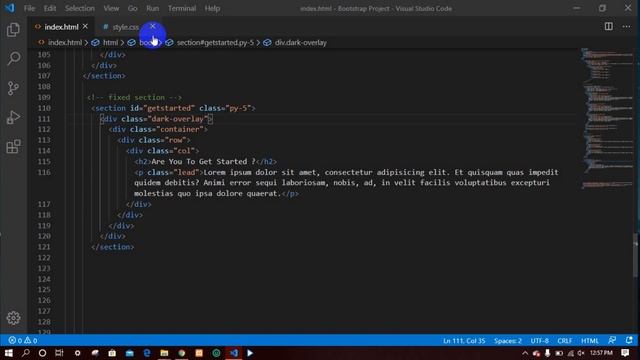Click class="container" div line

click(158, 129)
